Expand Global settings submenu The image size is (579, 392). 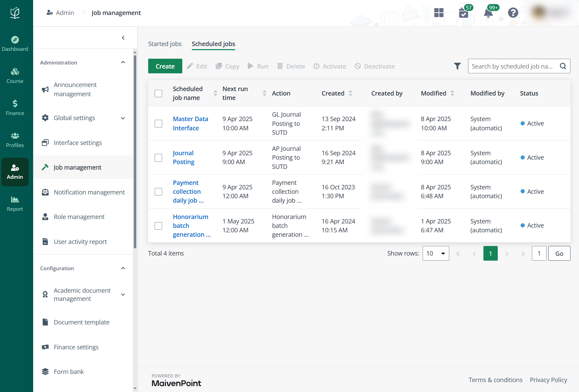123,118
